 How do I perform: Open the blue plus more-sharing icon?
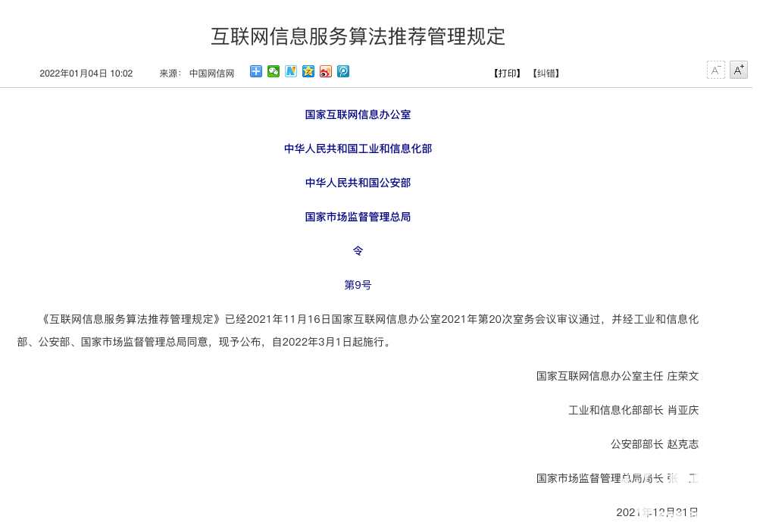point(256,71)
